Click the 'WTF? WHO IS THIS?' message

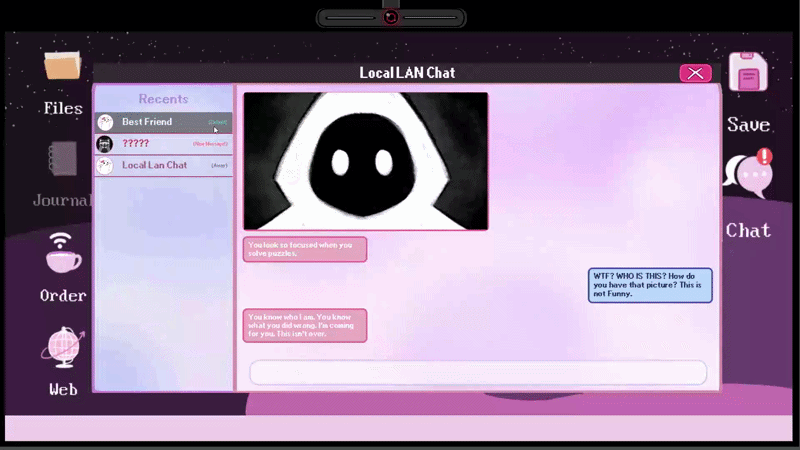[650, 285]
